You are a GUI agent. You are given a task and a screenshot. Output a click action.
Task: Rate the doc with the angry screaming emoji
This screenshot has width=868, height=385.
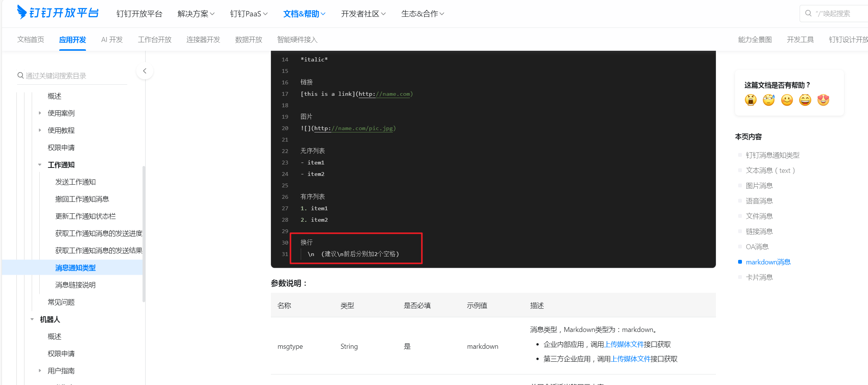pos(750,100)
